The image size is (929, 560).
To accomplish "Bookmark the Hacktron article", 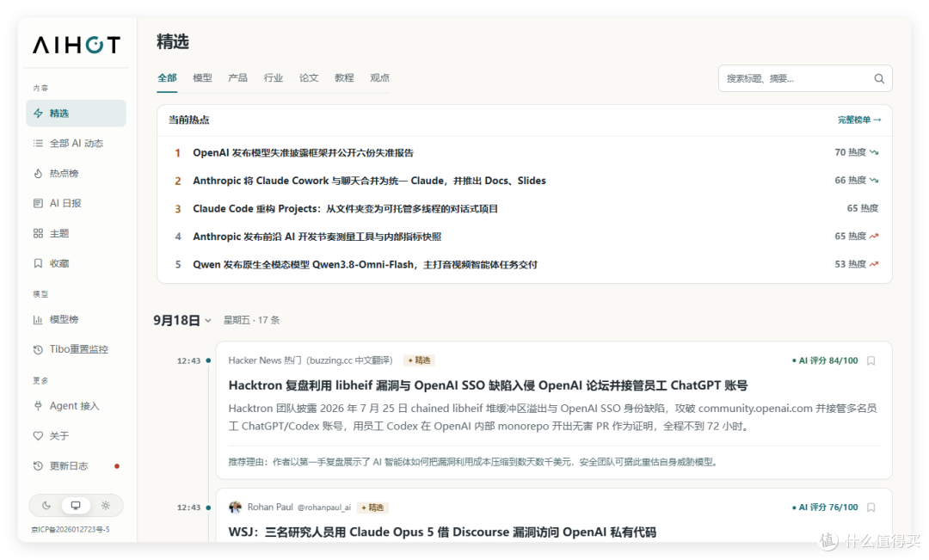I will (871, 361).
